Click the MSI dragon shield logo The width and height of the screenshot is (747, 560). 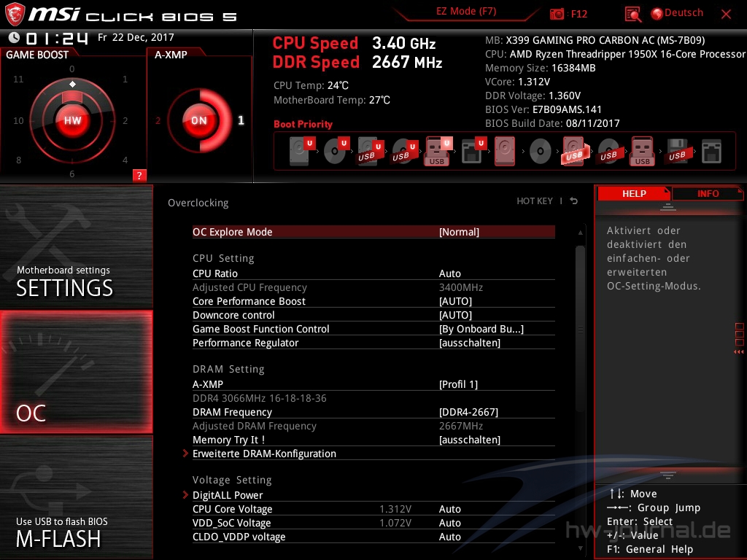(x=15, y=15)
